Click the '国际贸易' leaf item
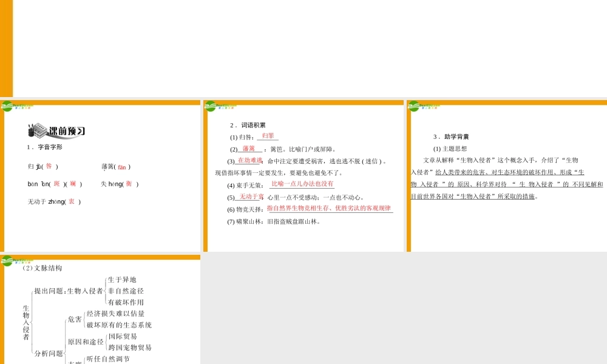The height and width of the screenshot is (364, 607). [123, 337]
